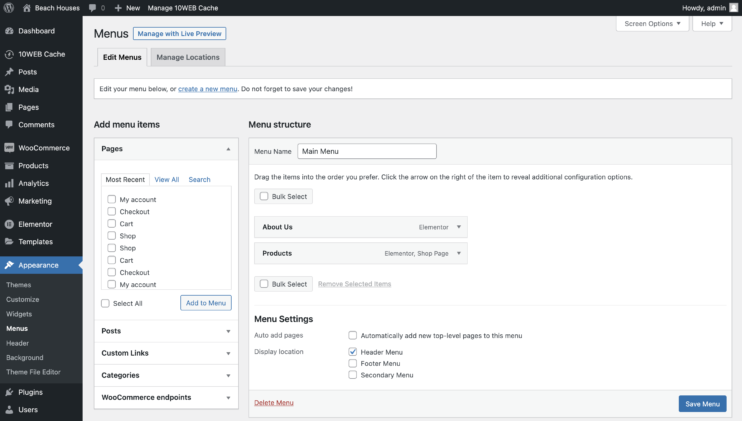The width and height of the screenshot is (742, 421).
Task: Click Delete Menu link
Action: (274, 403)
